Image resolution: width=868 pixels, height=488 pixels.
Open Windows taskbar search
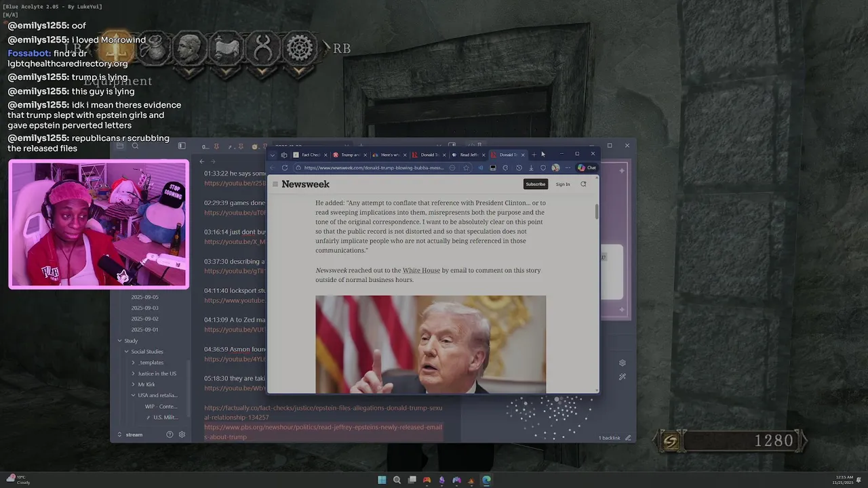[x=397, y=480]
